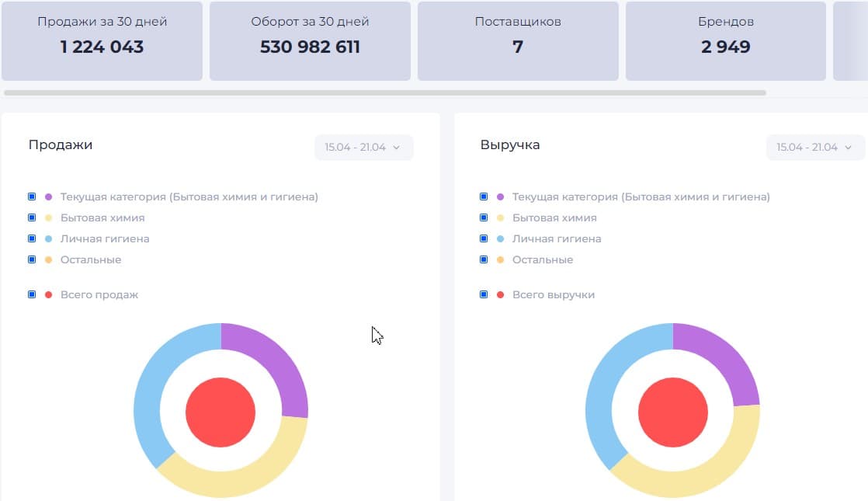The height and width of the screenshot is (501, 868).
Task: Select the 'Поставщиков' stat card
Action: 518,41
